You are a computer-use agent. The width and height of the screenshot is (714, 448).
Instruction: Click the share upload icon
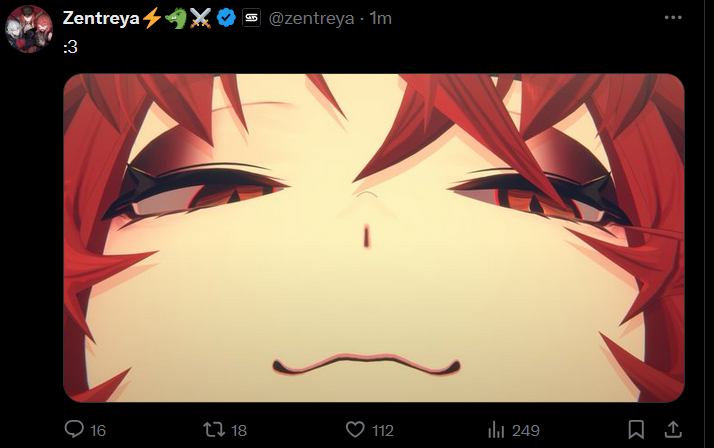[x=673, y=429]
